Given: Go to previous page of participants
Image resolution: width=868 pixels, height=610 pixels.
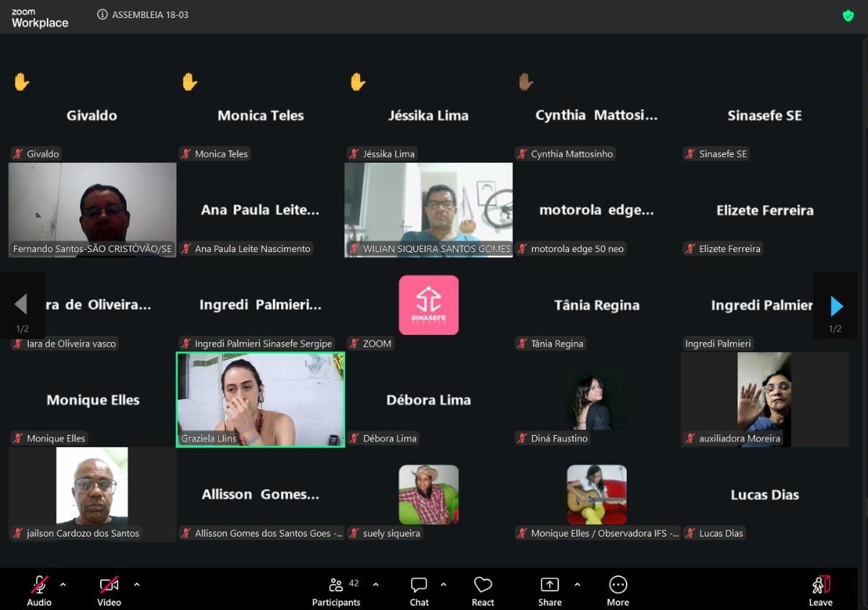Looking at the screenshot, I should tap(22, 305).
